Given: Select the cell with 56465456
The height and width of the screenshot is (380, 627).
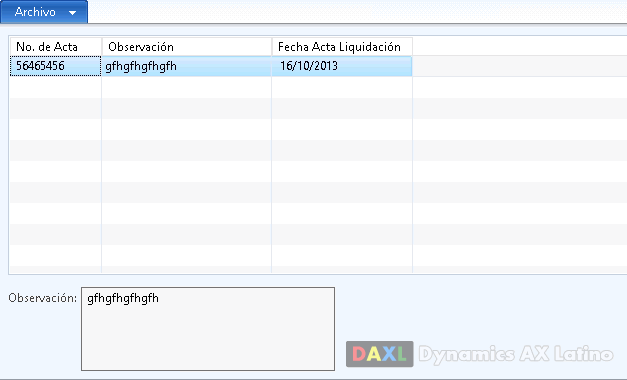Looking at the screenshot, I should [56, 66].
